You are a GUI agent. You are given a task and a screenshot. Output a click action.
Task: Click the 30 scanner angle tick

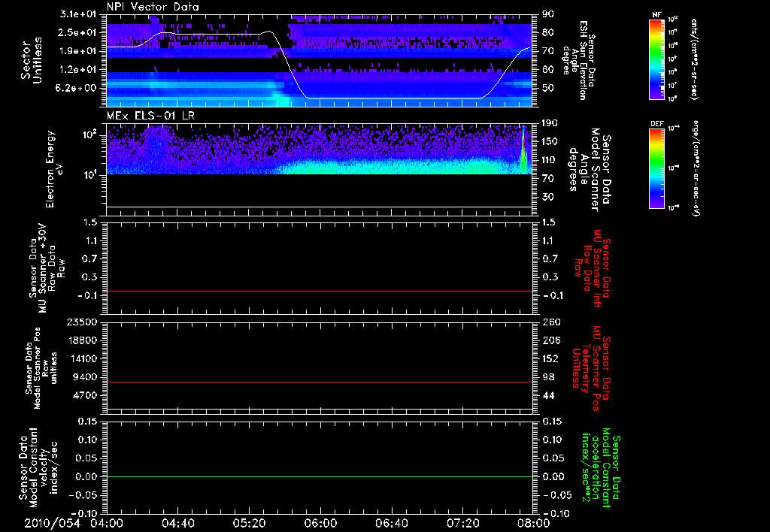click(548, 197)
